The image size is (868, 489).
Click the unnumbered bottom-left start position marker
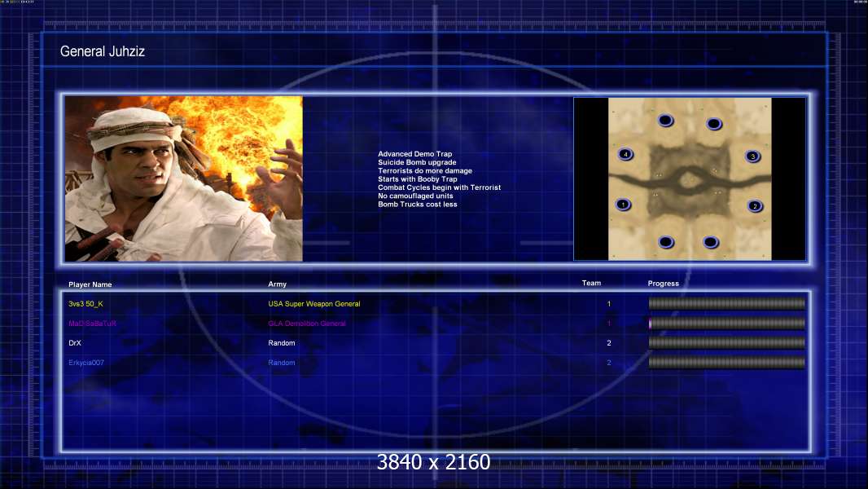(x=667, y=242)
